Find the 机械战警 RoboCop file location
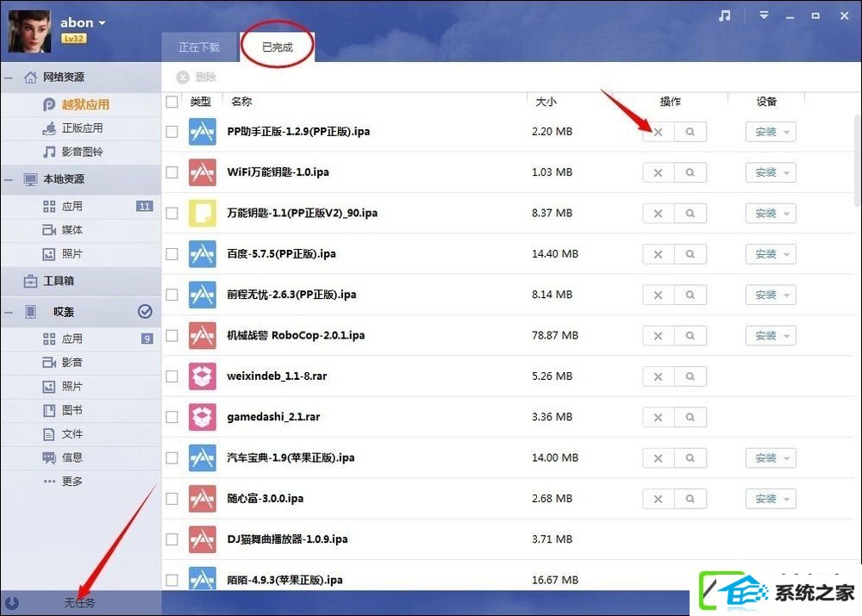The width and height of the screenshot is (862, 616). 690,336
